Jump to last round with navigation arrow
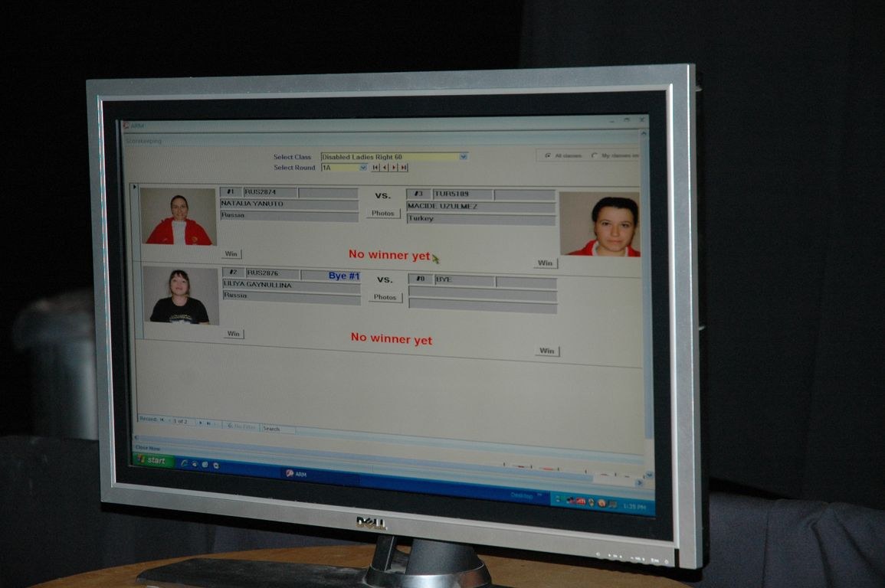The width and height of the screenshot is (885, 588). tap(403, 168)
